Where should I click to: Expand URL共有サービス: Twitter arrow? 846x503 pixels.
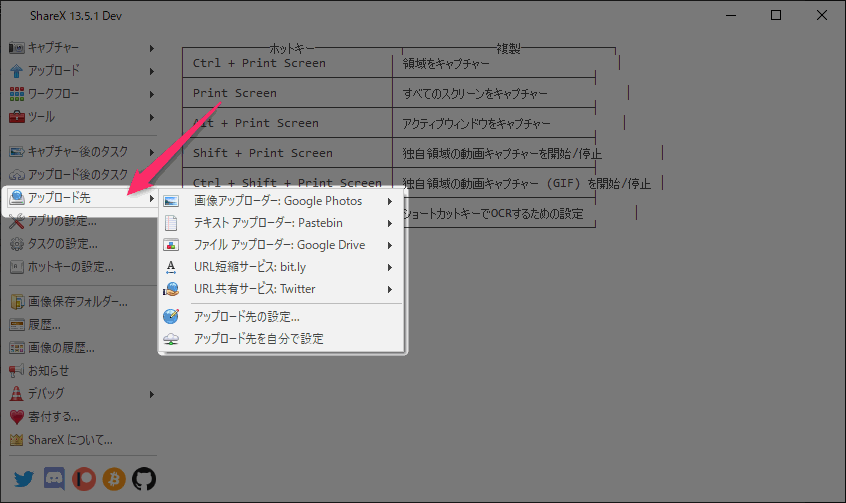(x=390, y=289)
